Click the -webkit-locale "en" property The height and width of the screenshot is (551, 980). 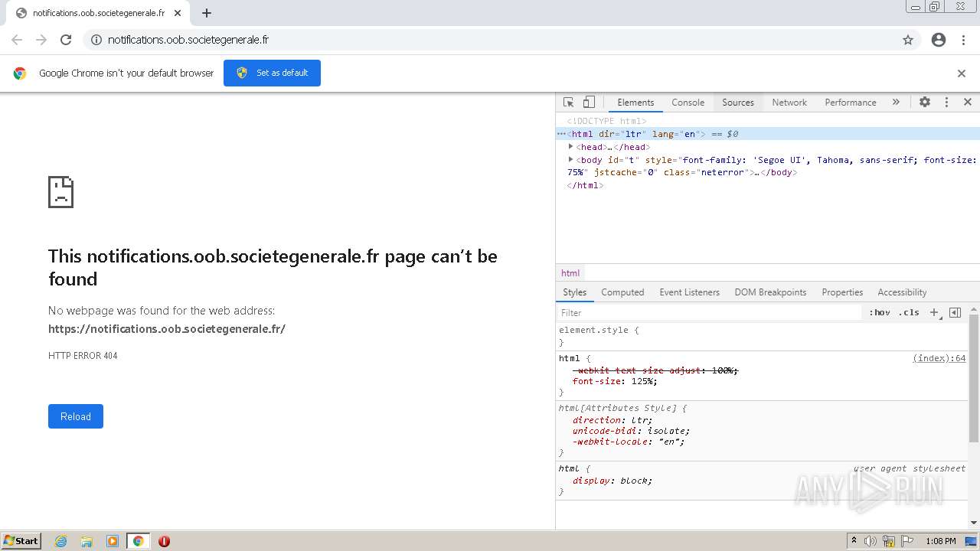coord(629,442)
